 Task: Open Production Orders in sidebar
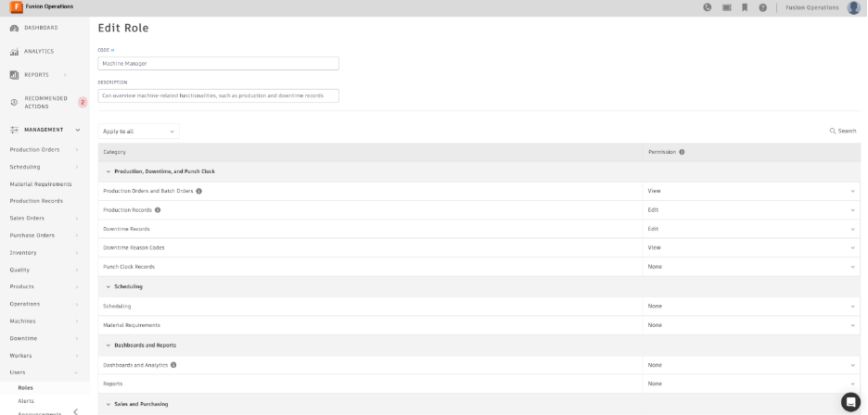coord(34,150)
